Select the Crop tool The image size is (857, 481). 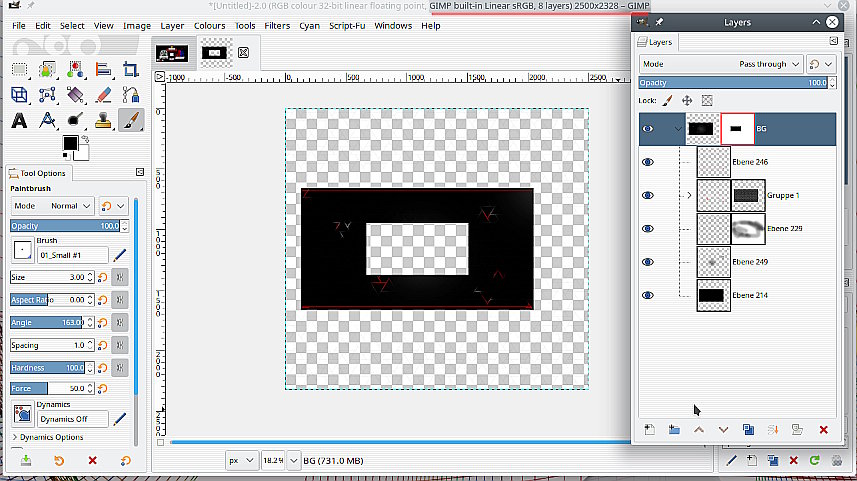(130, 69)
